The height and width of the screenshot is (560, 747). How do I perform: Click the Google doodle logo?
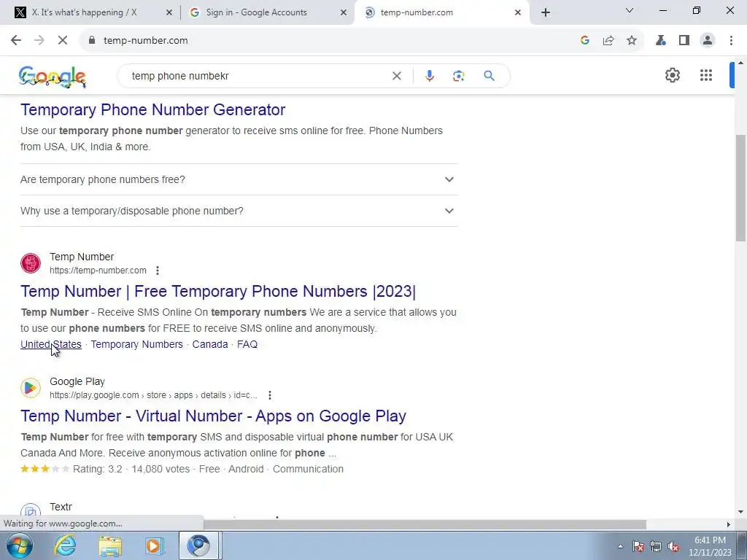click(53, 77)
